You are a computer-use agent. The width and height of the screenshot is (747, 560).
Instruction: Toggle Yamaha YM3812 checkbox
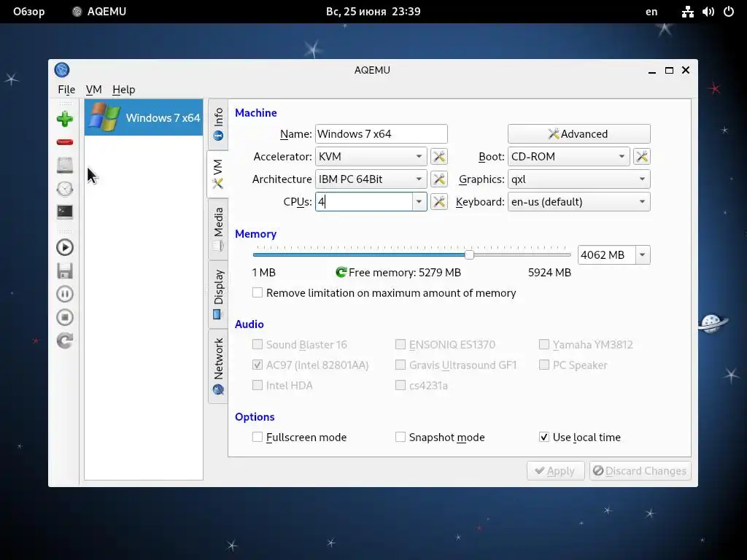pos(543,344)
